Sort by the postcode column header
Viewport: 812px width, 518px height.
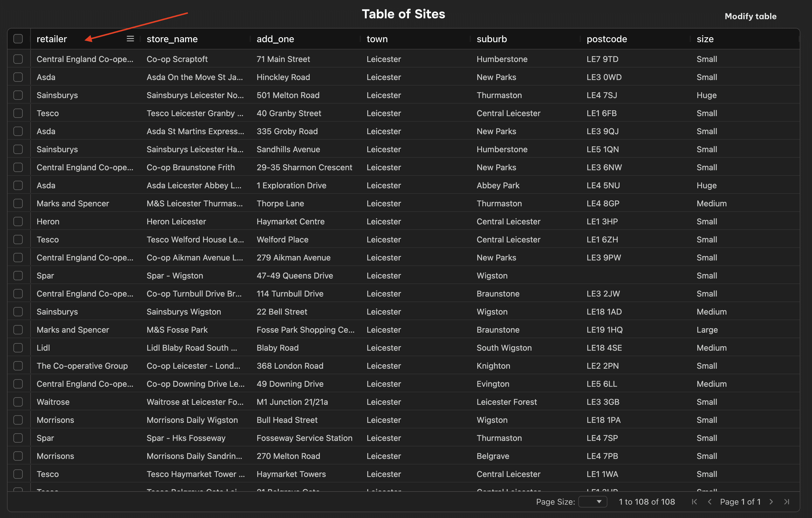607,39
